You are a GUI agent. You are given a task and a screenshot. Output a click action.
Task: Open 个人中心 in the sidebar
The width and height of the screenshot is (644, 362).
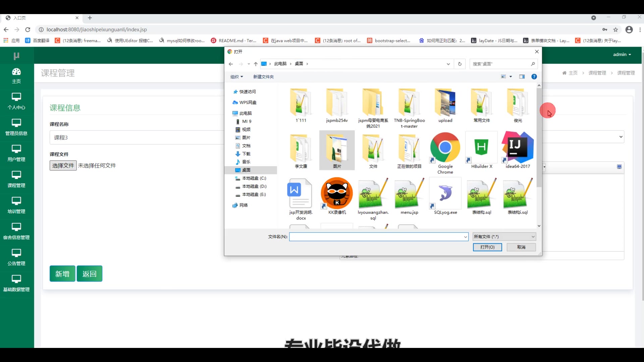pos(16,101)
